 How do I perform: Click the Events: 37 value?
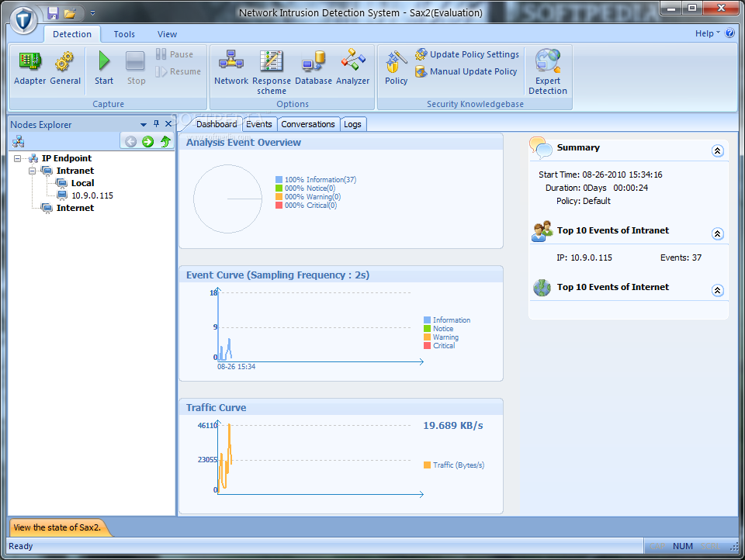(x=681, y=258)
